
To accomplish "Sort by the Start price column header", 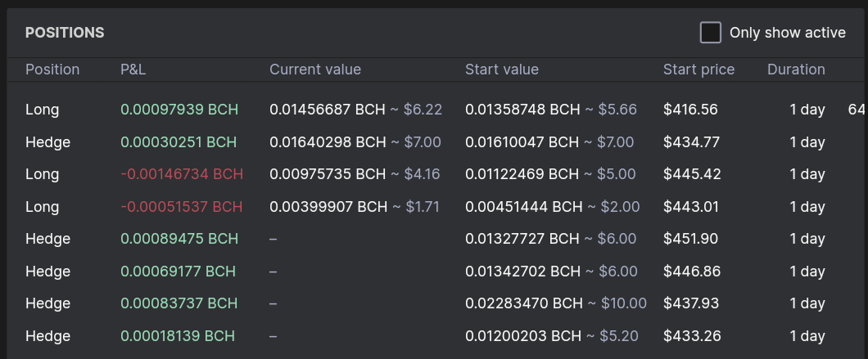I will 698,70.
